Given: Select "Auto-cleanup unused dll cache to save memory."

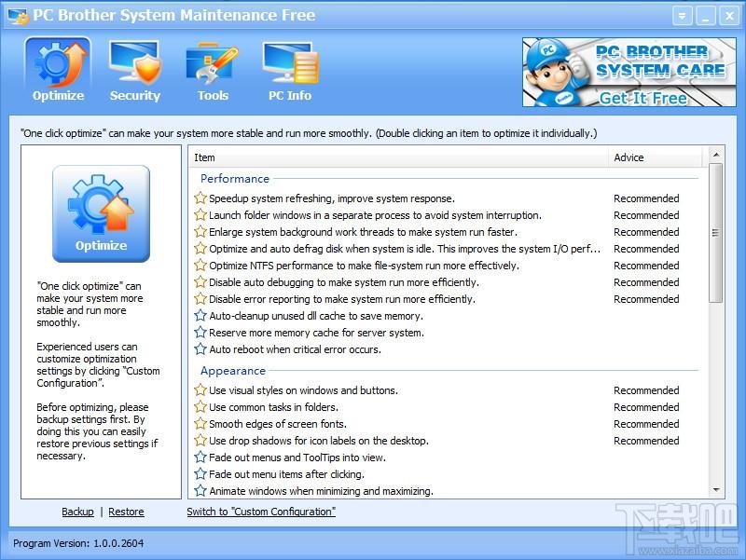Looking at the screenshot, I should click(316, 316).
